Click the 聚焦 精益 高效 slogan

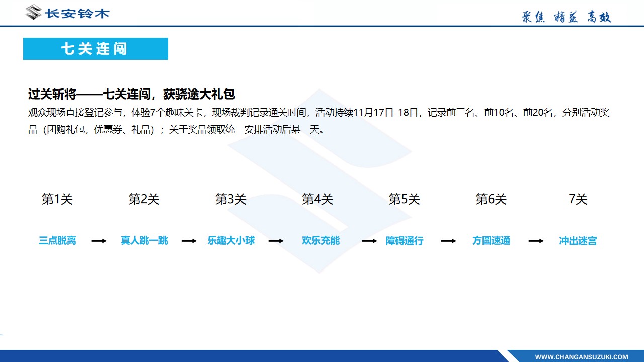pyautogui.click(x=567, y=17)
